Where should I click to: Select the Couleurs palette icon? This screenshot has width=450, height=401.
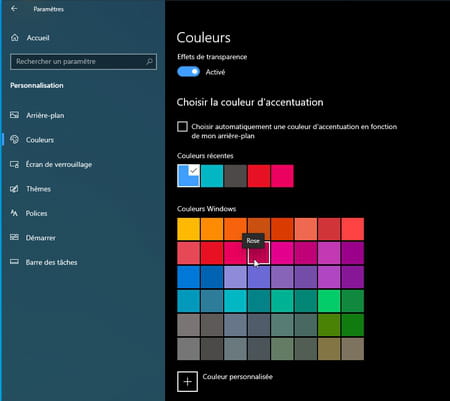(x=14, y=140)
